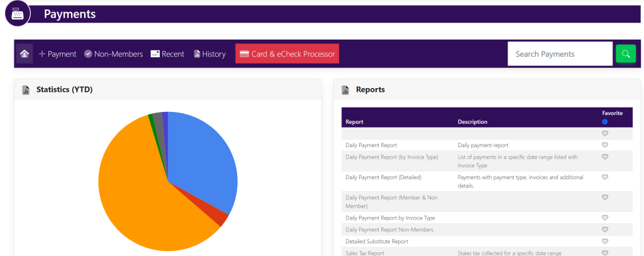Open Card & eCheck Processor
This screenshot has height=256, width=644.
tap(287, 54)
